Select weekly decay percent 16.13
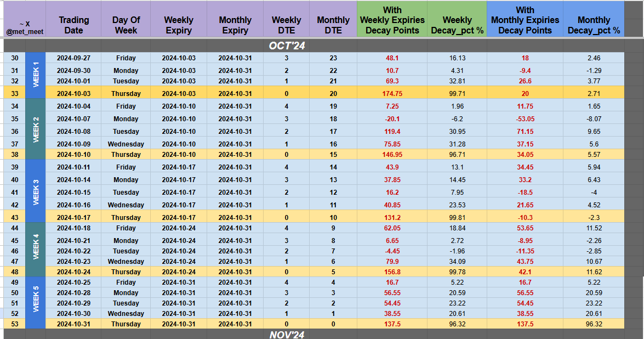 (x=457, y=58)
